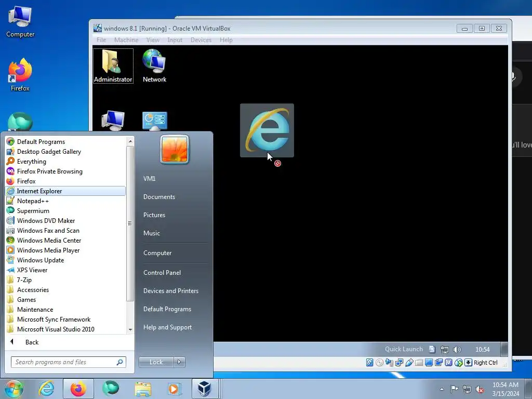Select the Network icon in the VM desktop
Image resolution: width=532 pixels, height=399 pixels.
154,66
